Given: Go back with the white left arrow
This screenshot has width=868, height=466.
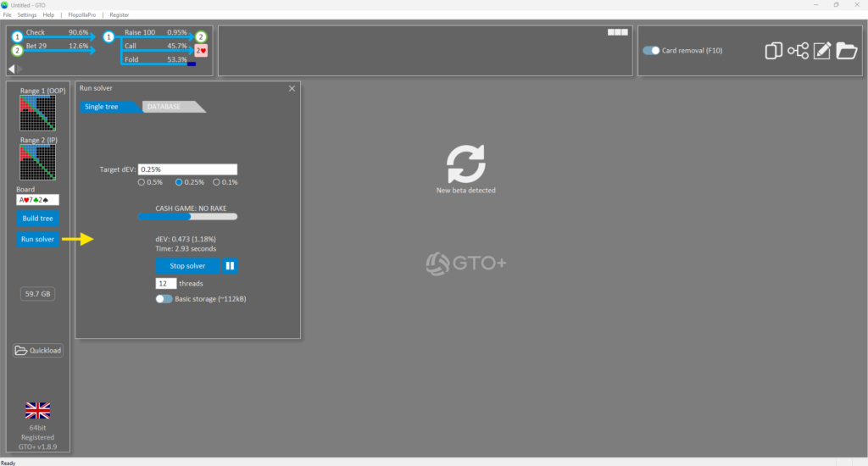Looking at the screenshot, I should (x=11, y=69).
